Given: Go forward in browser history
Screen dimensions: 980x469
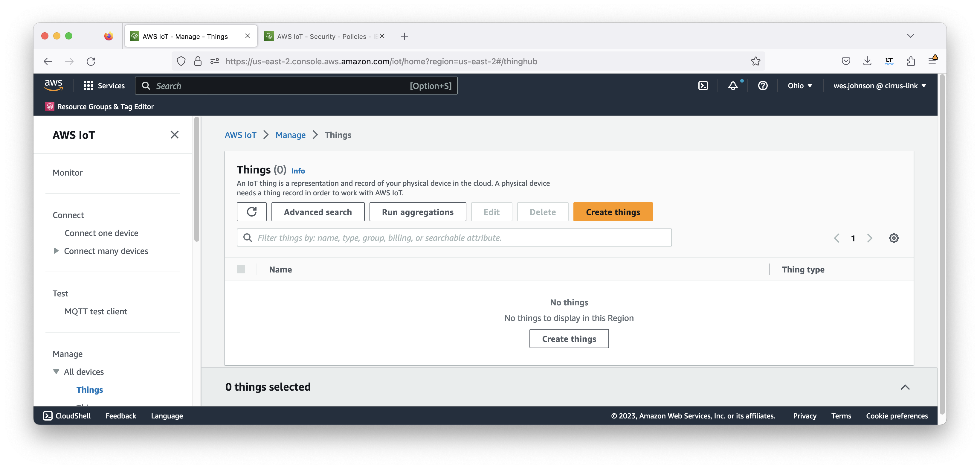Looking at the screenshot, I should pyautogui.click(x=69, y=61).
